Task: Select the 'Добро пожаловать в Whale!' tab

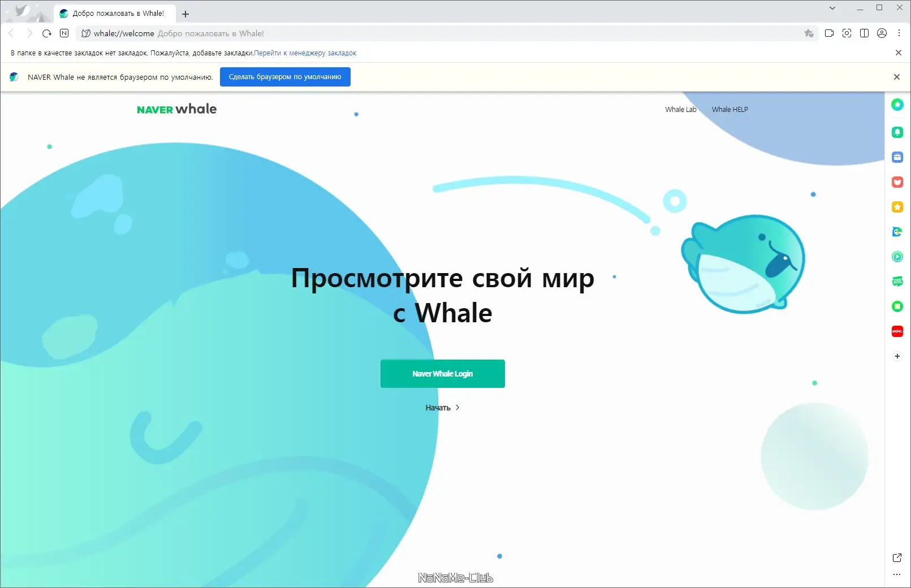Action: click(x=115, y=14)
